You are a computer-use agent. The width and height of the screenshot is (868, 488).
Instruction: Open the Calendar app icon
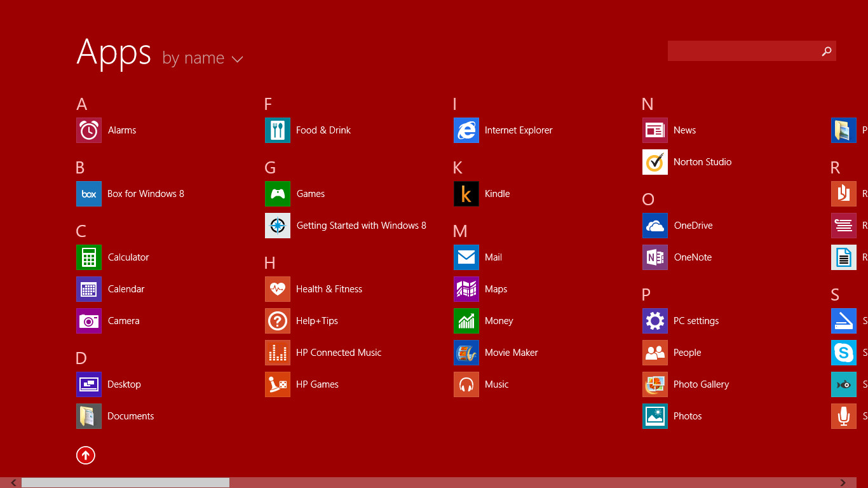89,289
